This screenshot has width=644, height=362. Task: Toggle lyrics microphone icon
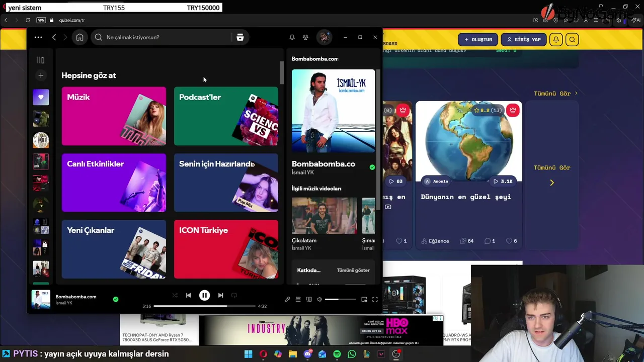(x=287, y=299)
